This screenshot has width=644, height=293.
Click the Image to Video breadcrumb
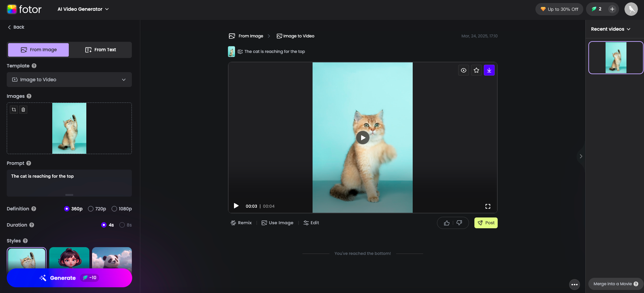pyautogui.click(x=295, y=36)
